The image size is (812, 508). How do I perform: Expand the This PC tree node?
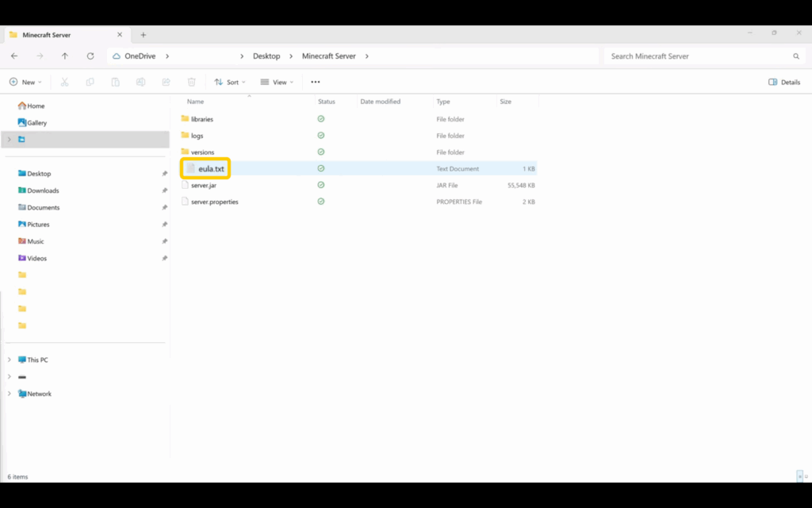click(10, 360)
